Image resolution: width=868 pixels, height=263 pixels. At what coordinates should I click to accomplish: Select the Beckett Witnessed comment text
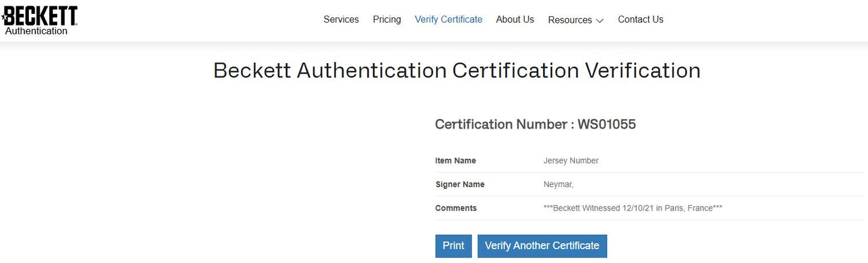(633, 208)
